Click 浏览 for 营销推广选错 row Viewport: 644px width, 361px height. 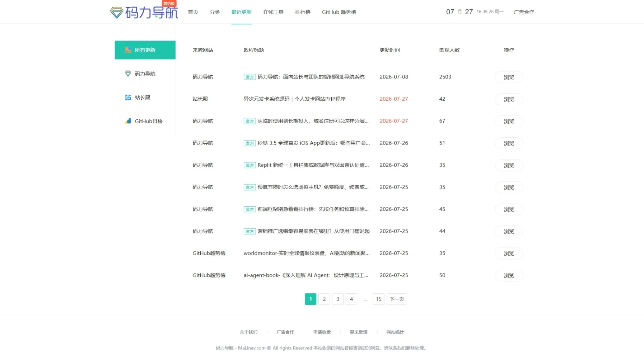509,232
